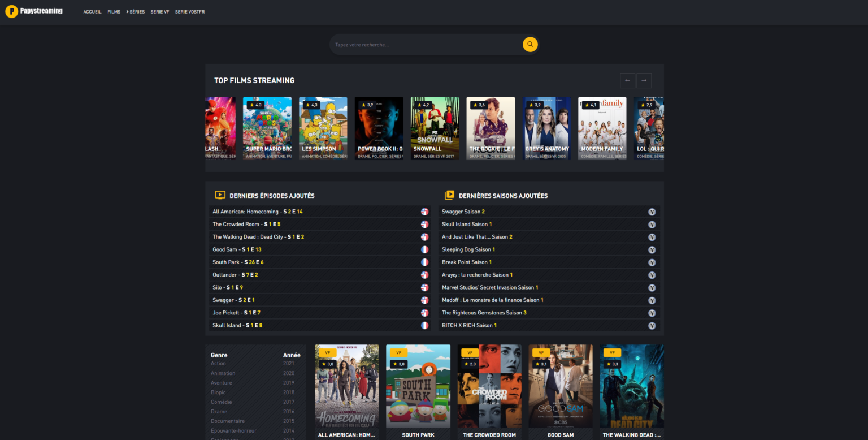868x440 pixels.
Task: Click the play icon beside DERNIERS ÉPISODES AJOUTÉS
Action: (220, 195)
